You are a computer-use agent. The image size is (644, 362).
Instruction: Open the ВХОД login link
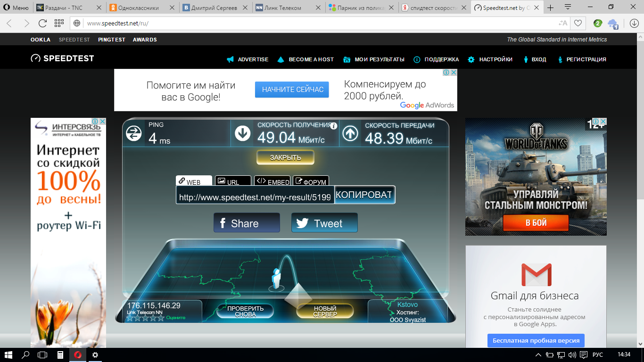(535, 59)
